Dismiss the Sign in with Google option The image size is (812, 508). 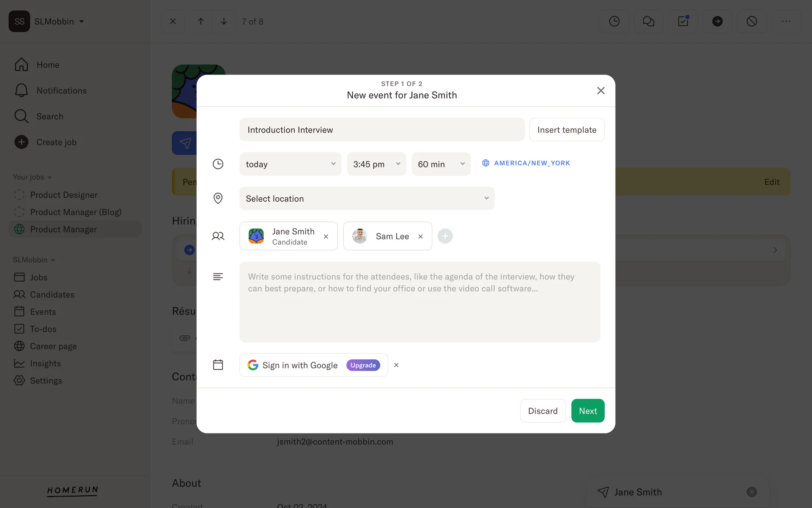[396, 365]
